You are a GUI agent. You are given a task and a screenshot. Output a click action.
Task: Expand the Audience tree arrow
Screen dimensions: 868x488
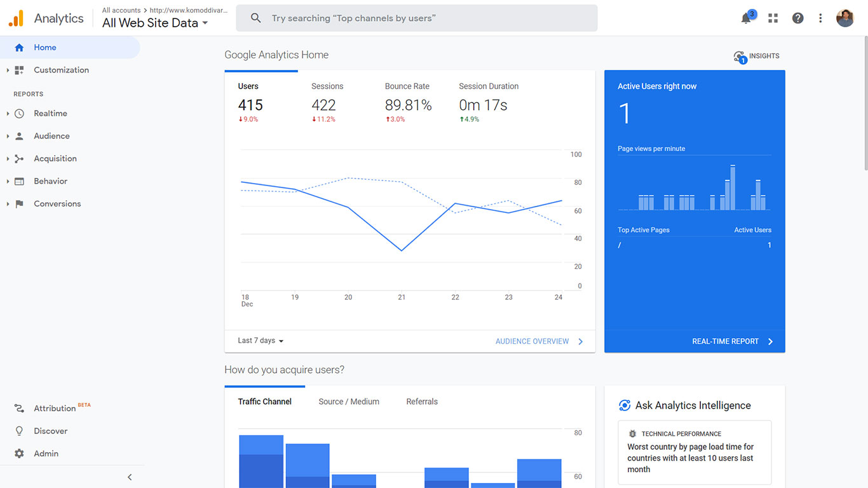(8, 136)
